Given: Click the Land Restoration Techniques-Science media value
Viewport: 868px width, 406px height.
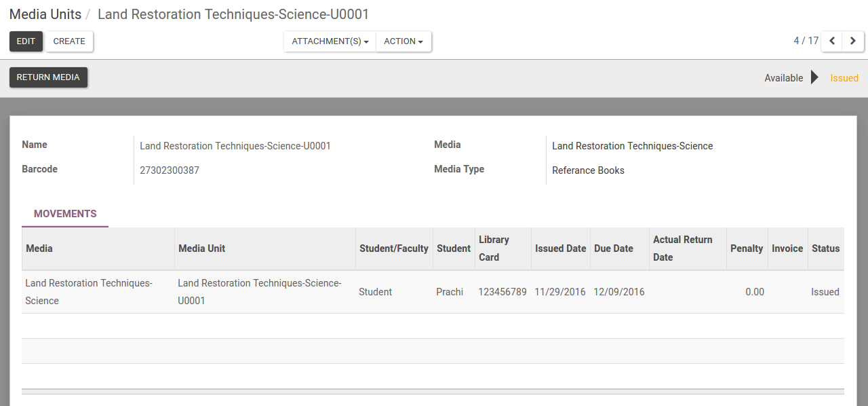Looking at the screenshot, I should tap(632, 146).
